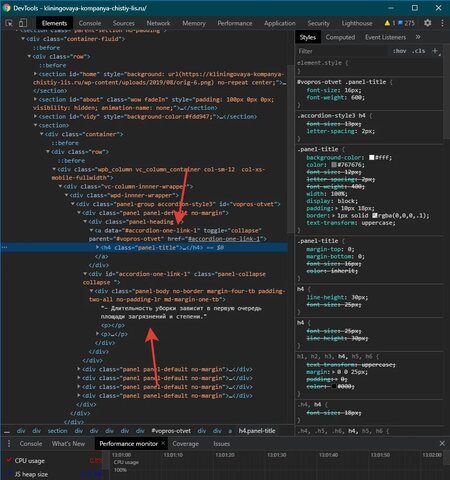The height and width of the screenshot is (480, 450).
Task: Toggle the :hov element state button
Action: (399, 51)
